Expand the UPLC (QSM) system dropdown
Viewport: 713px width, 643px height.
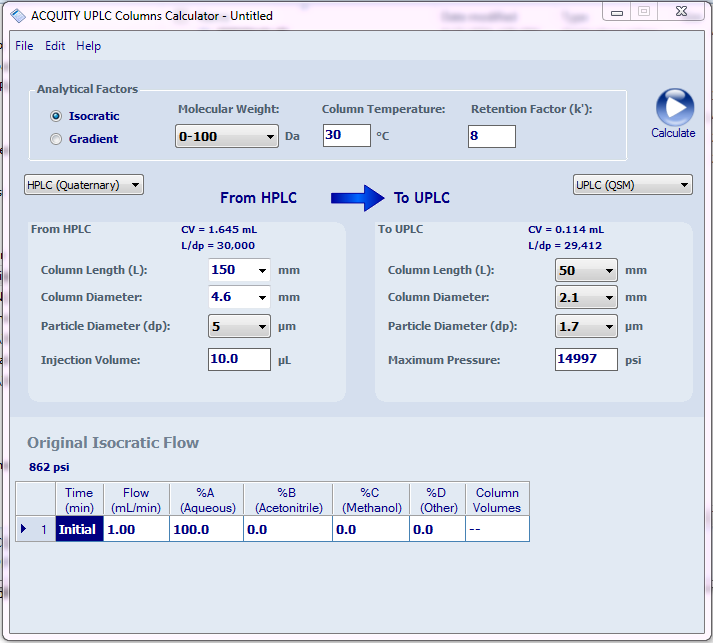tap(633, 184)
